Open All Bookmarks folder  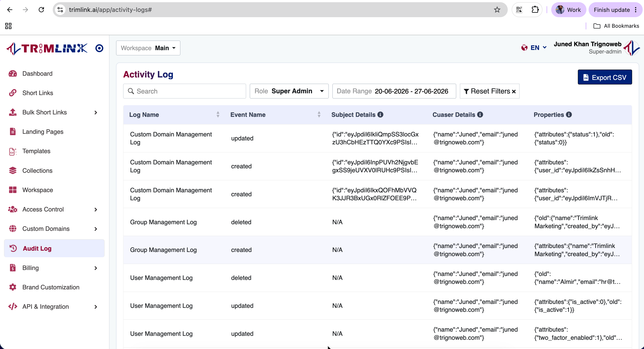[616, 26]
